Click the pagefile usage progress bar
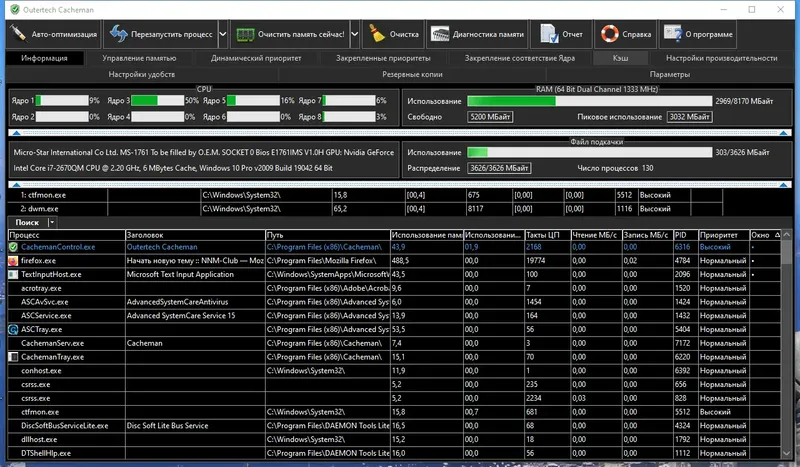 [589, 152]
